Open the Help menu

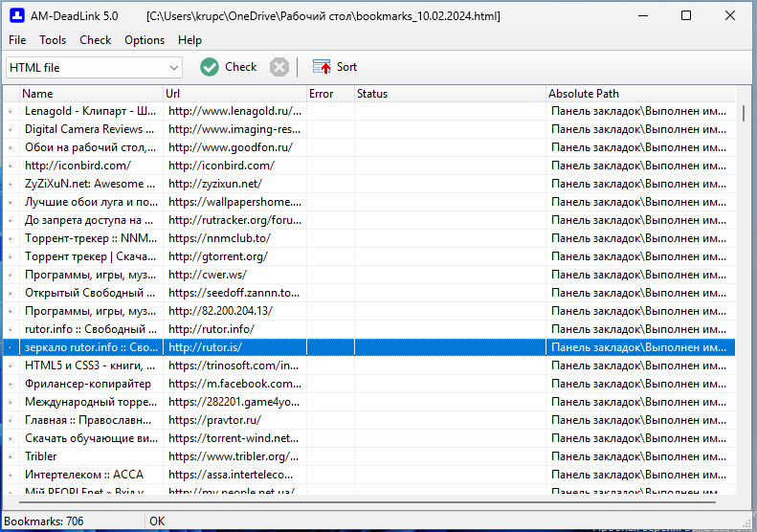[189, 40]
